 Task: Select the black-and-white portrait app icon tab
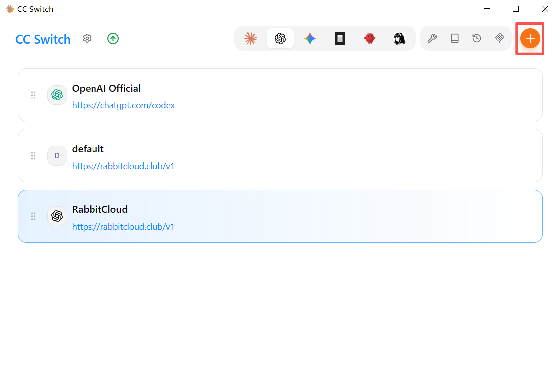pos(399,38)
